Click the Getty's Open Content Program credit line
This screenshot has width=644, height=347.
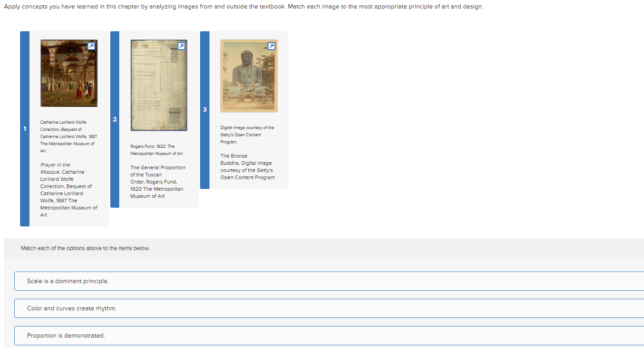tap(247, 135)
